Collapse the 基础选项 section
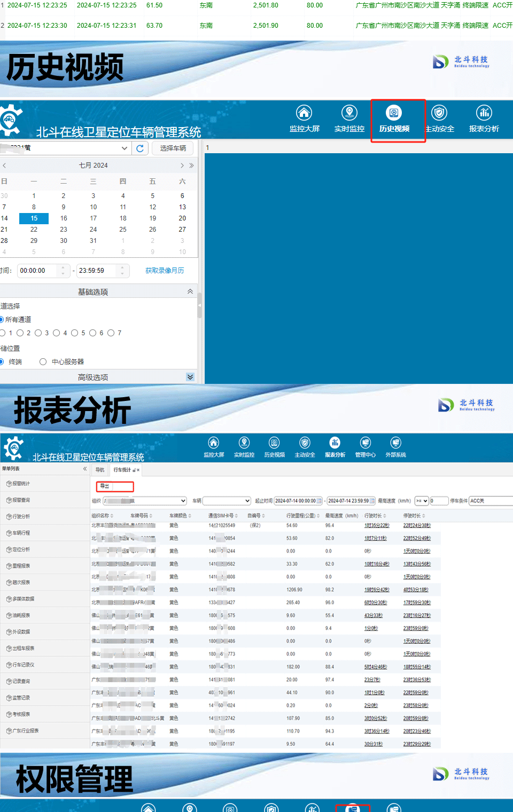 pyautogui.click(x=190, y=291)
